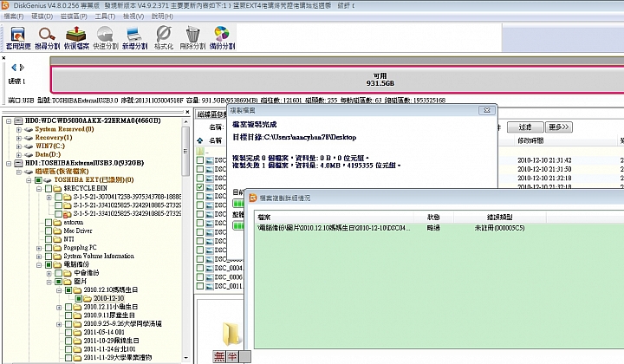Check the DSC_0006 file checkbox

pyautogui.click(x=200, y=276)
